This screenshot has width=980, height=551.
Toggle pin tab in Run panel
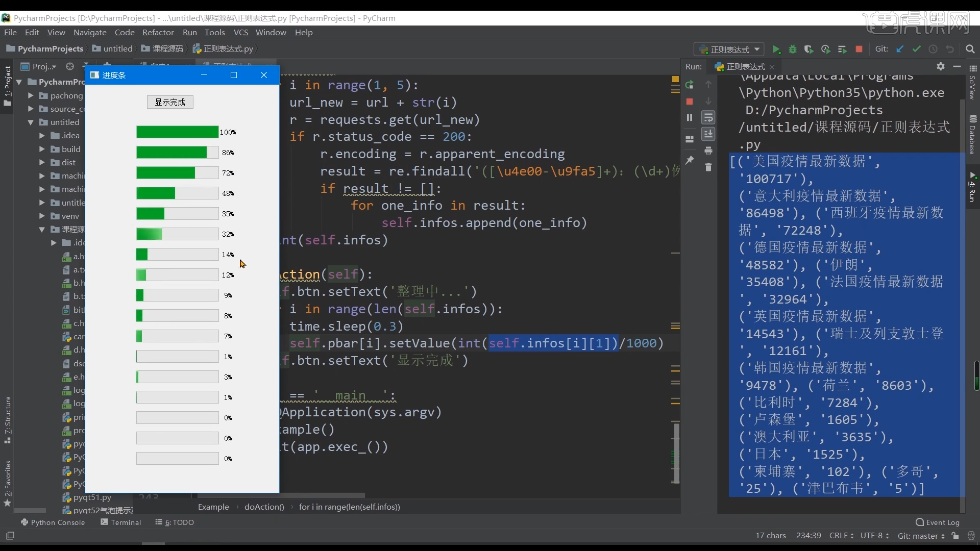click(690, 160)
